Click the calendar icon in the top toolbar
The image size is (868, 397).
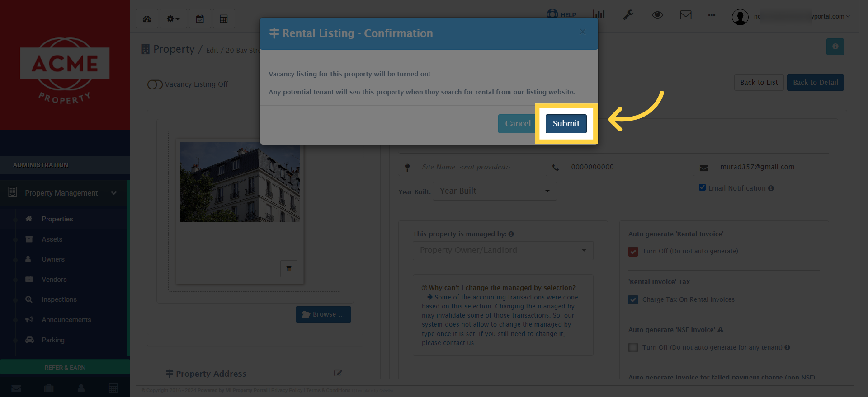click(x=200, y=19)
